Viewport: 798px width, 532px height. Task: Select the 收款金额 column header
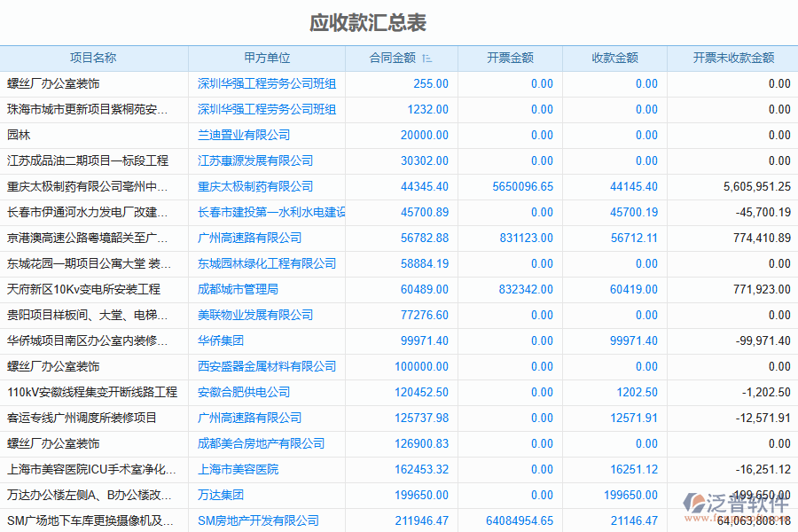(614, 58)
